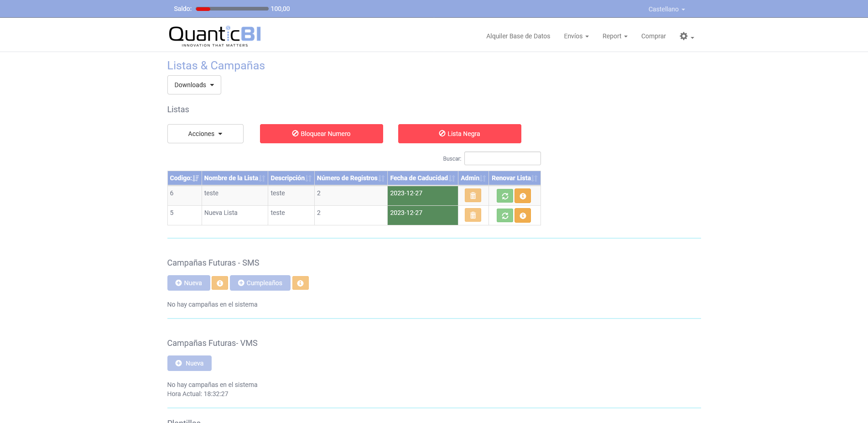Renew Nueva Lista with green refresh icon
Screen dimensions: 868x423
click(x=504, y=216)
